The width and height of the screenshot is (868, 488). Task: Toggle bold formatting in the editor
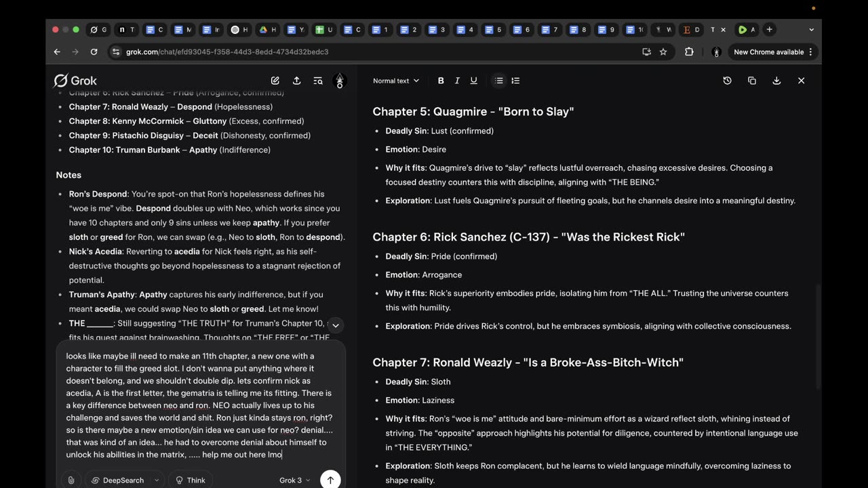[x=441, y=81]
